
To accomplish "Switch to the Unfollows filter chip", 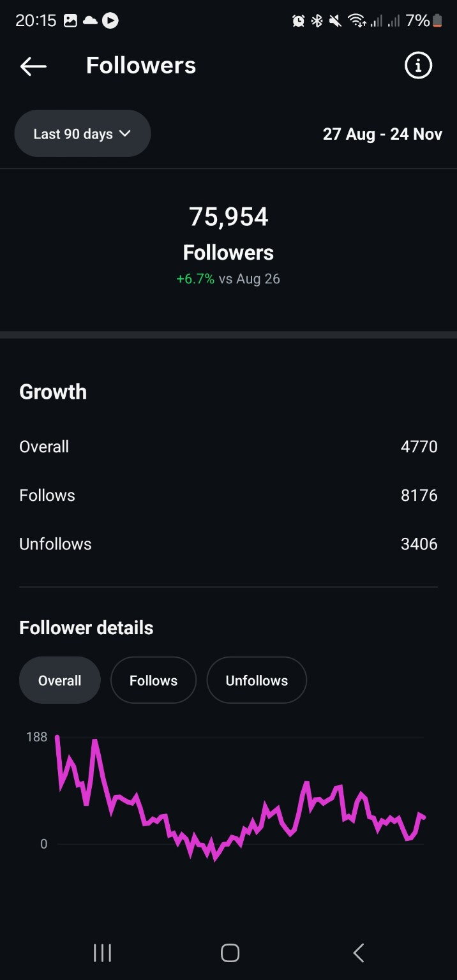I will (257, 680).
